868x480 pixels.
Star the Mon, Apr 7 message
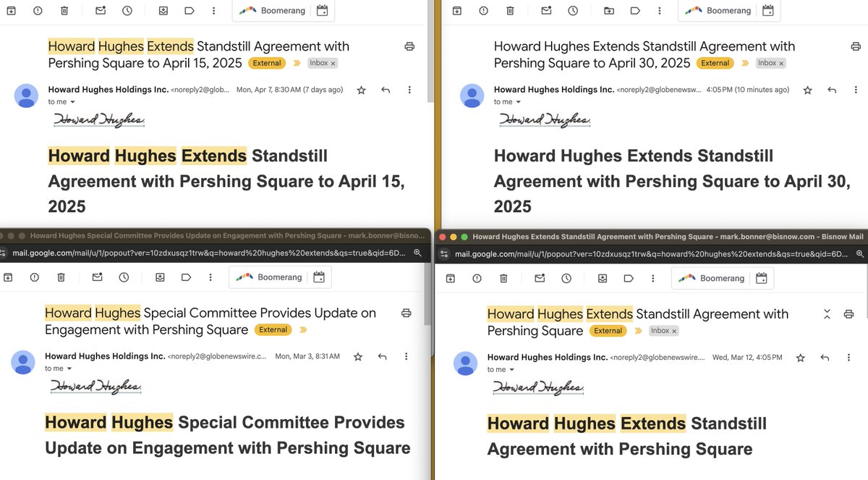click(361, 90)
